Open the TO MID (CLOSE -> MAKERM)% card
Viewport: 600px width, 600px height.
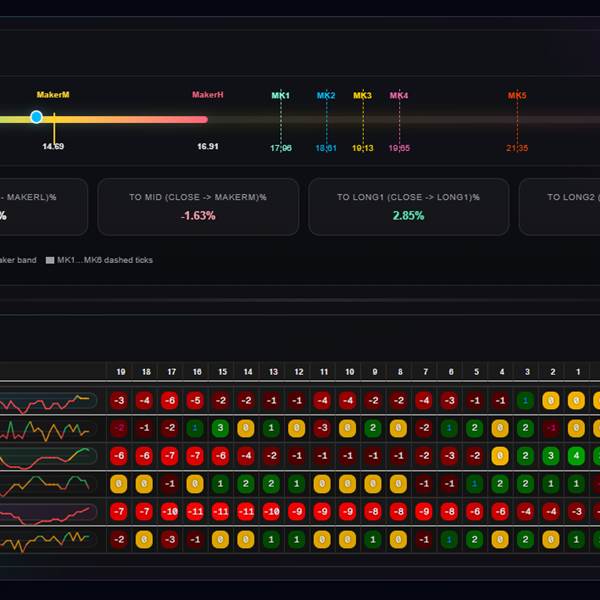tap(198, 207)
